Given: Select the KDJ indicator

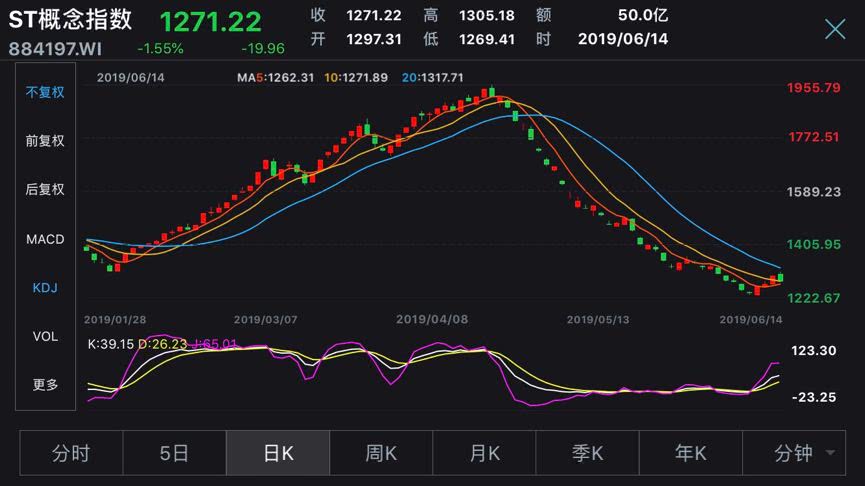Looking at the screenshot, I should [x=45, y=287].
